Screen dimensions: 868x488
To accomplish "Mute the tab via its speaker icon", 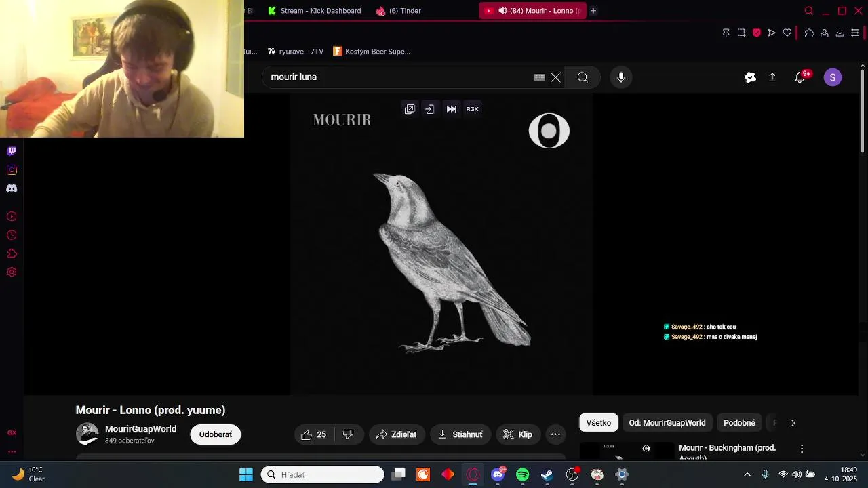I will click(x=502, y=11).
